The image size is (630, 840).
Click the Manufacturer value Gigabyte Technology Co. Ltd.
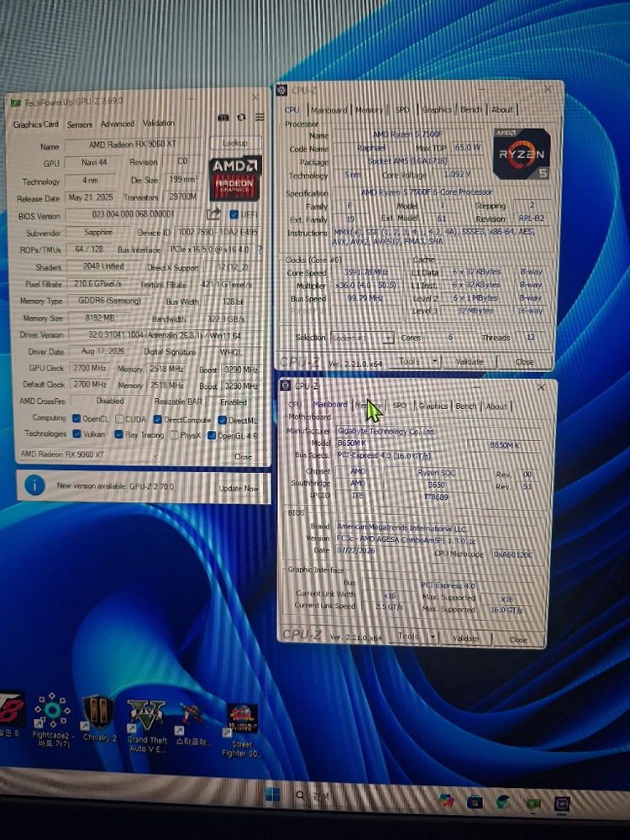pos(437,431)
